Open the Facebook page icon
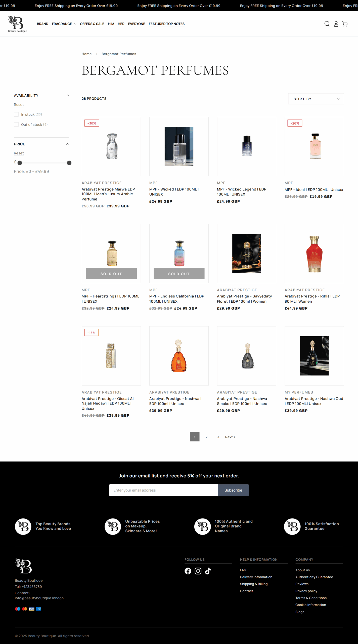 (188, 571)
